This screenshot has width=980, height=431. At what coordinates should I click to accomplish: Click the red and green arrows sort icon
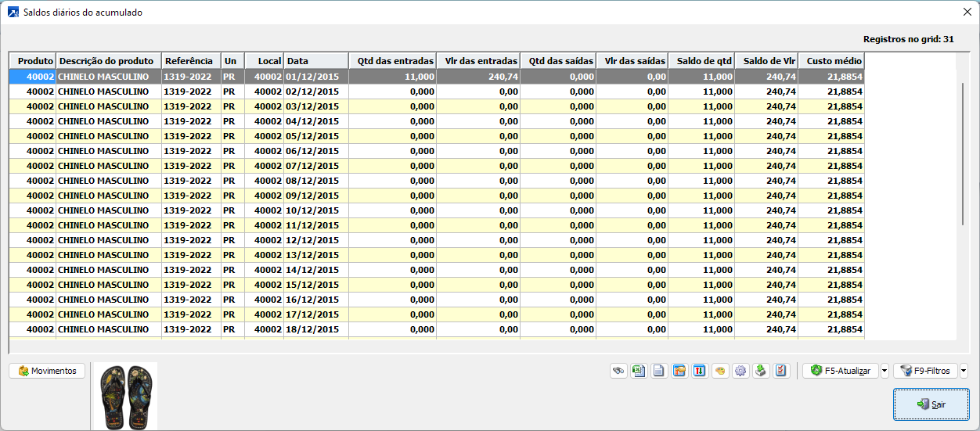click(700, 371)
